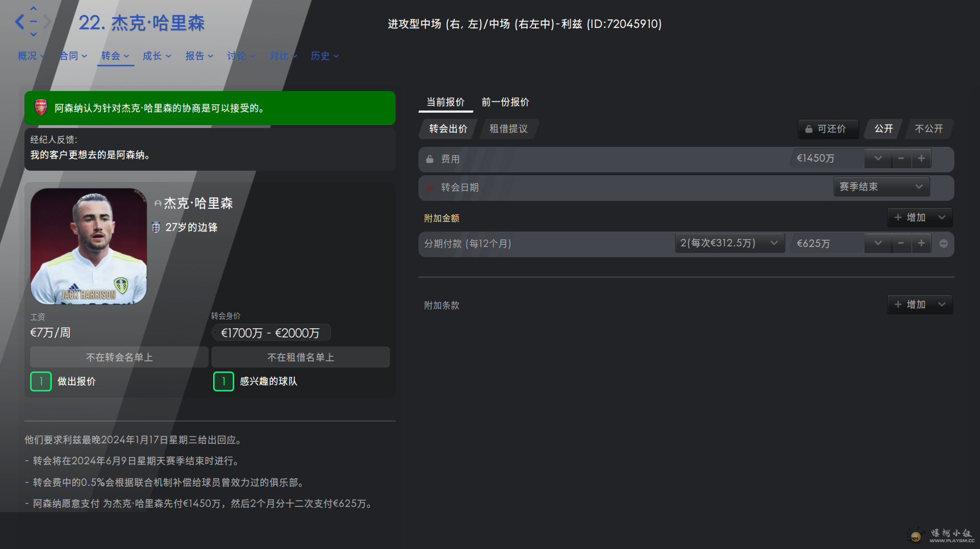Click the 做出报价 label
This screenshot has height=549, width=980.
77,381
